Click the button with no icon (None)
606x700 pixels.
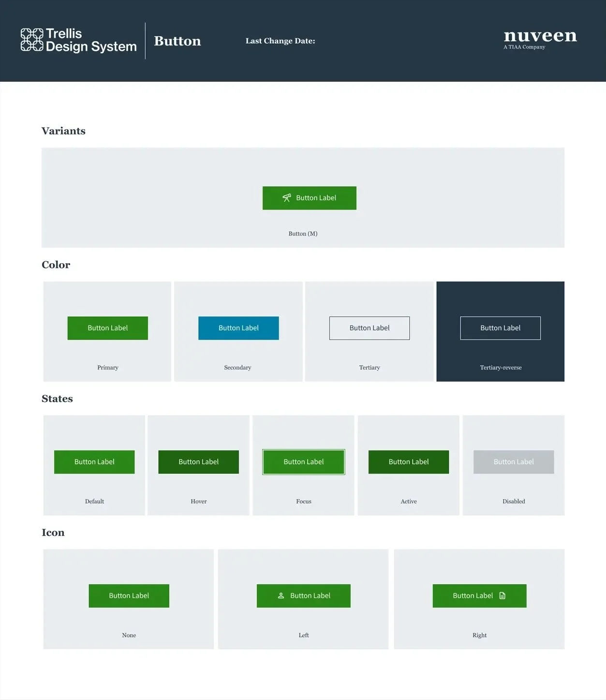(129, 596)
